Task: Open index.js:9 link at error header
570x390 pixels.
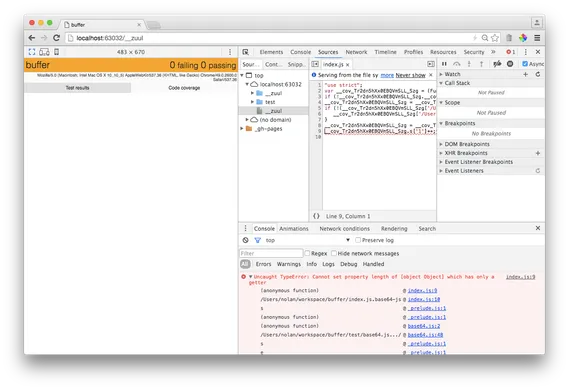Action: [x=520, y=277]
